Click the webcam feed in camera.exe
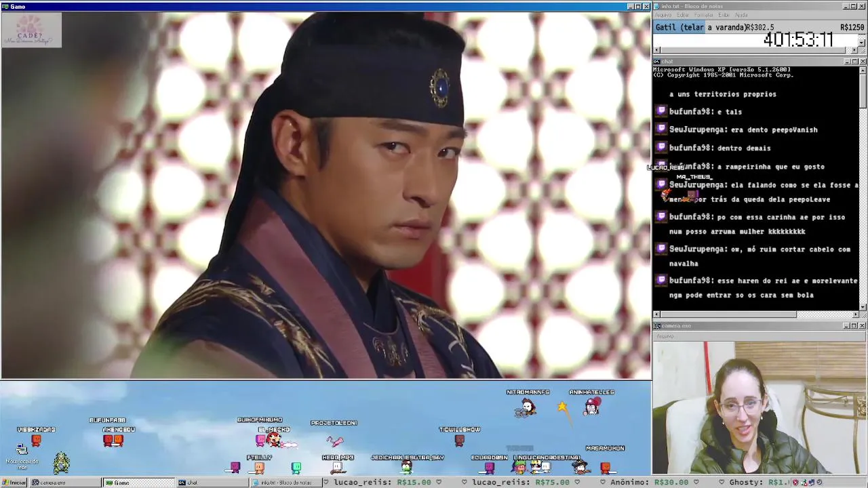This screenshot has height=488, width=868. click(x=759, y=407)
